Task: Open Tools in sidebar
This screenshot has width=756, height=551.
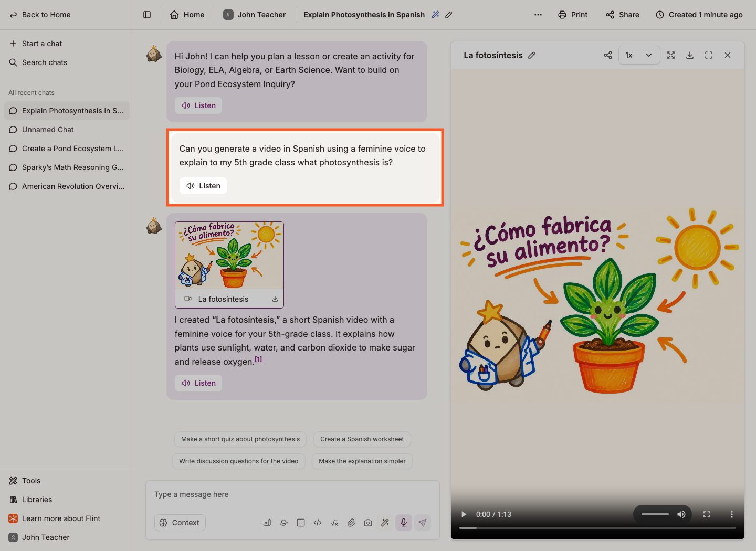Action: (67, 481)
